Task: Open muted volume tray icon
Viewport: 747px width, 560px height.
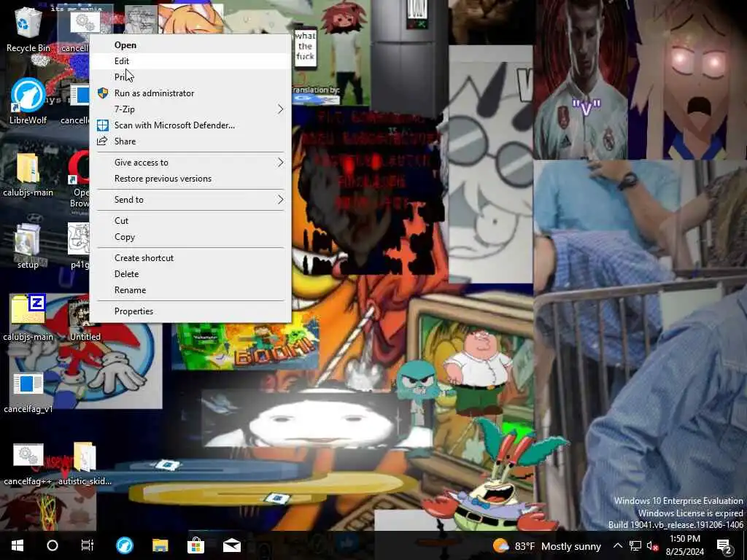Action: (x=652, y=546)
